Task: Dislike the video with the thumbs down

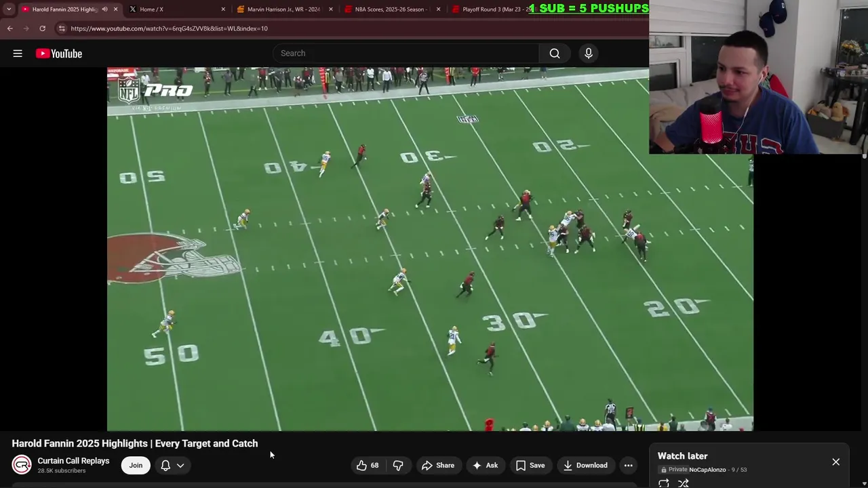Action: coord(398,465)
